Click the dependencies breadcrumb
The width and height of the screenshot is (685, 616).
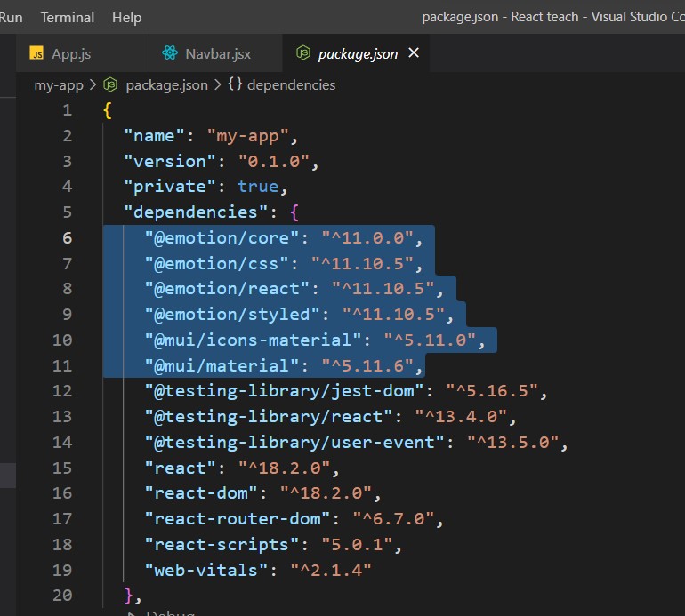pyautogui.click(x=292, y=84)
